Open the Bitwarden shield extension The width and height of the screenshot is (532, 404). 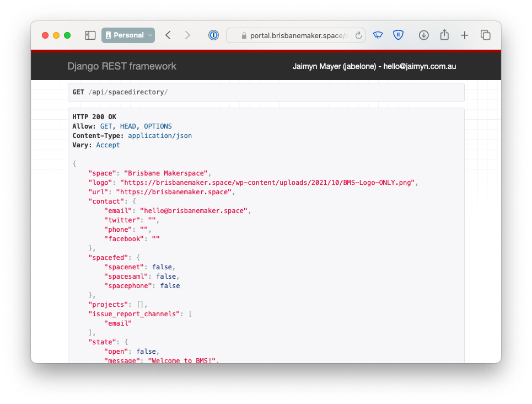[397, 35]
